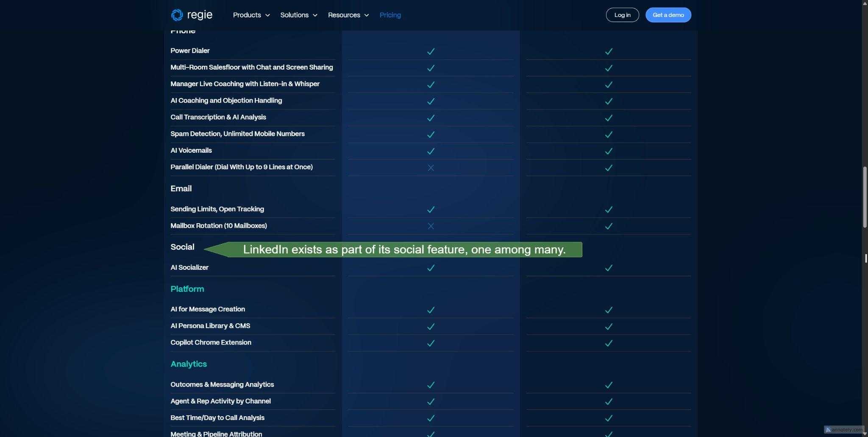Click AI Coaching and Objection Handling text
Viewport: 868px width, 437px height.
(226, 101)
